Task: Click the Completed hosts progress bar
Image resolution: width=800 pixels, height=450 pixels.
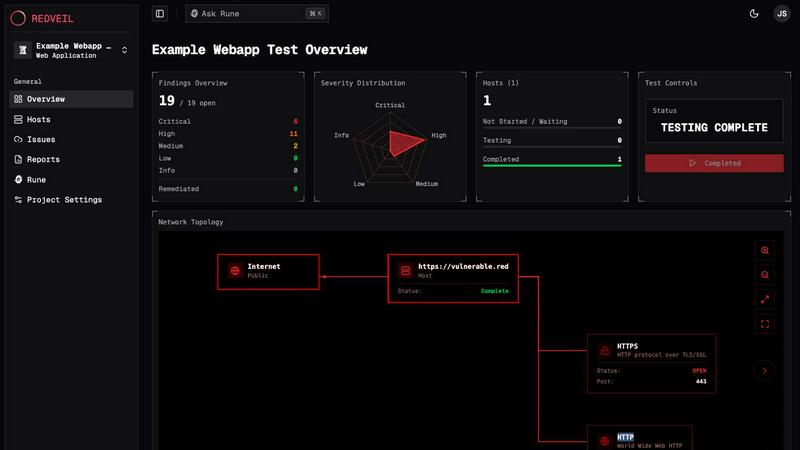Action: click(x=552, y=165)
